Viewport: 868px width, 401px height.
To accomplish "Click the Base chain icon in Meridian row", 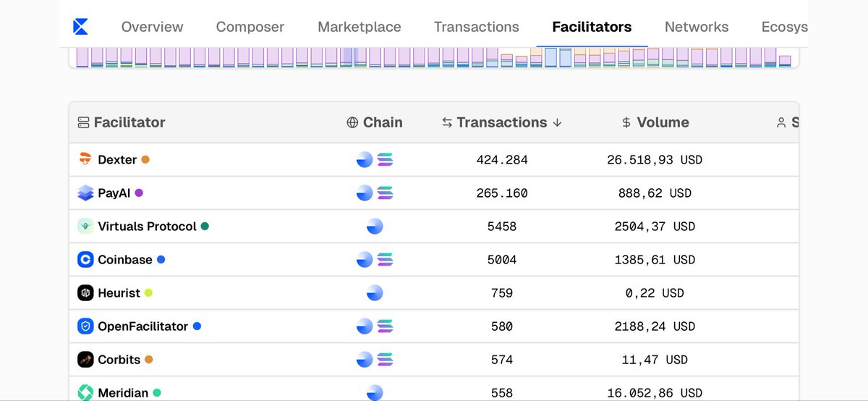I will (x=375, y=392).
